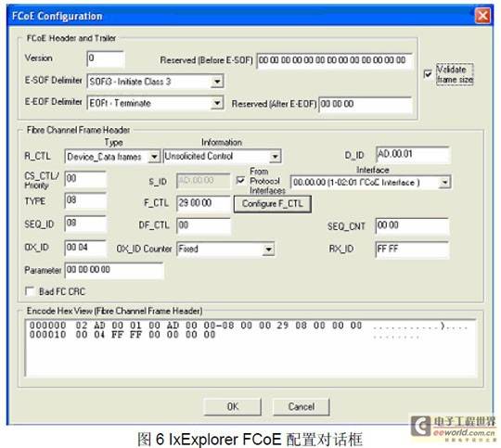Toggle From Protocol Interfaces checkbox
The image size is (501, 448).
[x=240, y=181]
